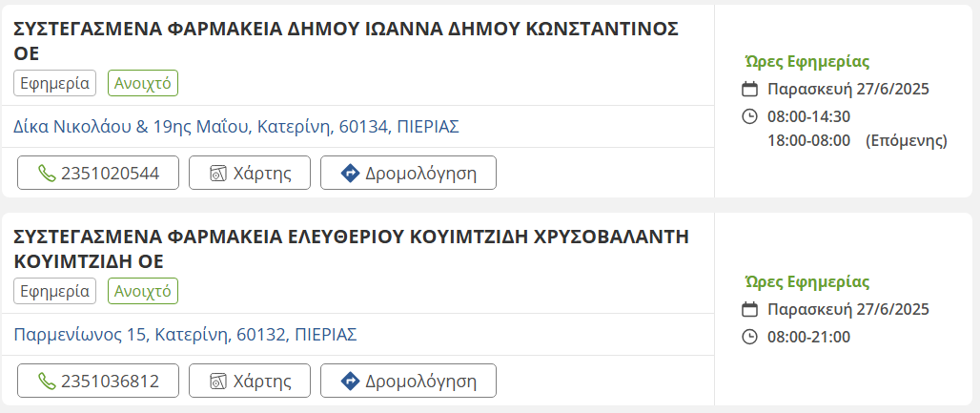Click phone icon next to 2351020544

tap(47, 174)
